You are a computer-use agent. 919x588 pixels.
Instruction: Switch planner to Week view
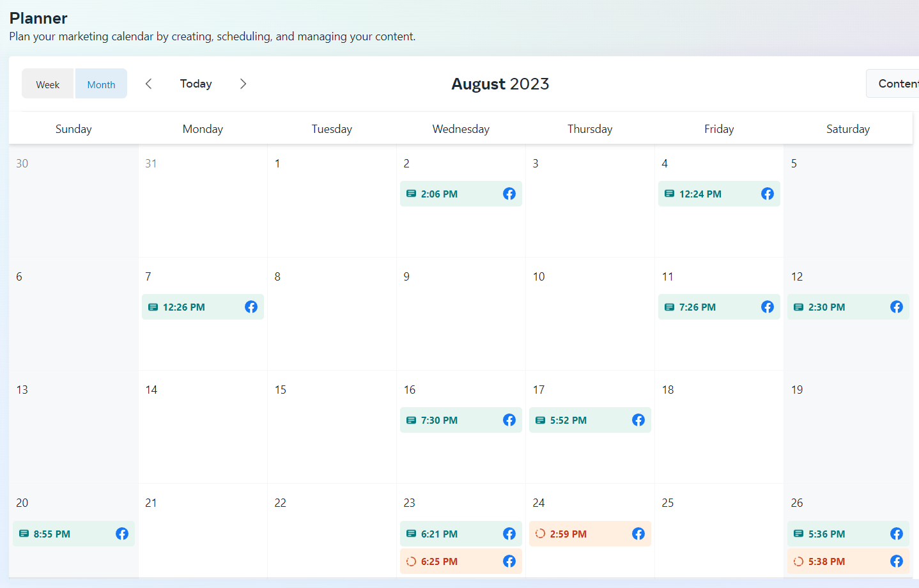pyautogui.click(x=48, y=84)
